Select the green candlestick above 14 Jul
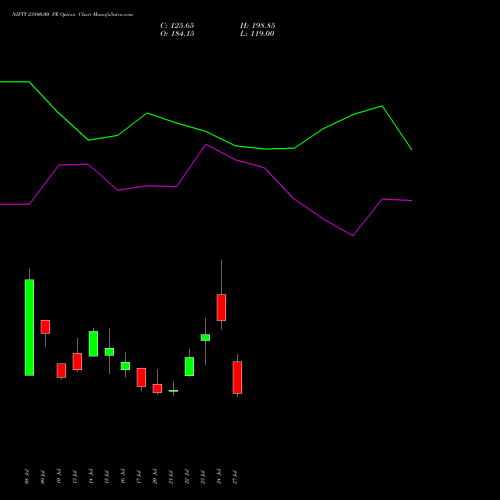Screen dimensions: 500x500 pyautogui.click(x=93, y=344)
